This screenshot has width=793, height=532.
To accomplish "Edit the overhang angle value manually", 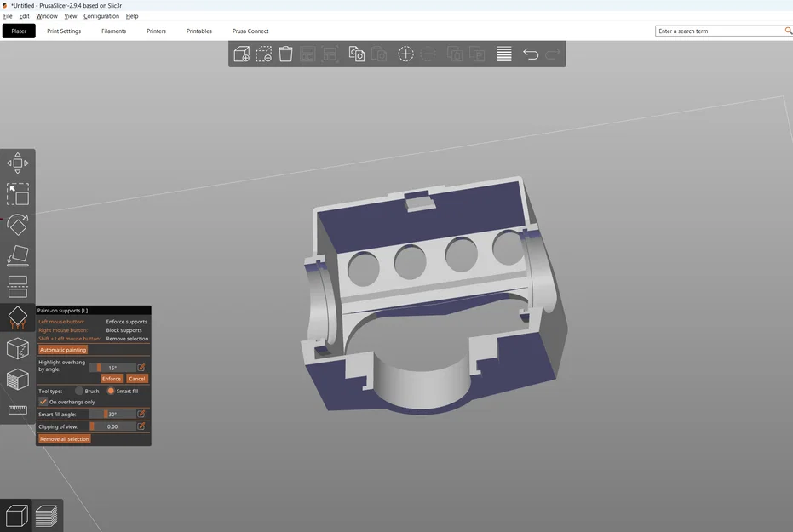I will [x=141, y=368].
